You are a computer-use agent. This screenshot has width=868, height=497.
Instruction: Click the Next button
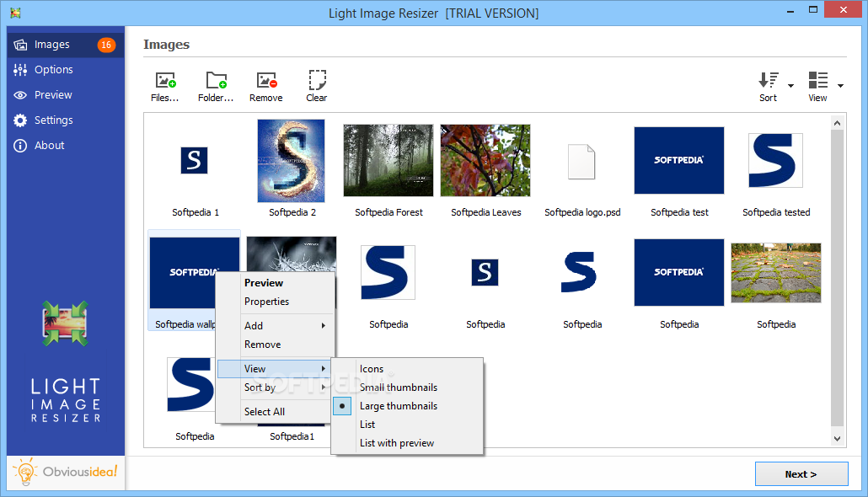[801, 473]
